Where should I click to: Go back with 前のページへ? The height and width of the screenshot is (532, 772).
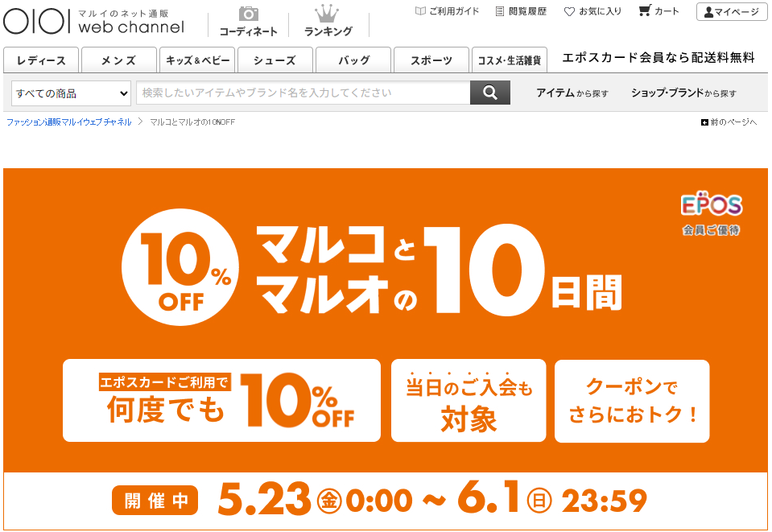click(729, 122)
